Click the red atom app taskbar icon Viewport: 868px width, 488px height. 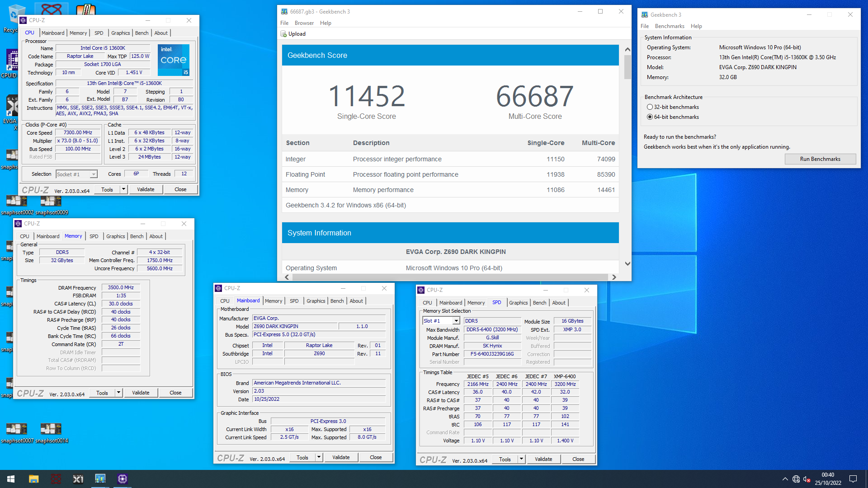tap(56, 479)
